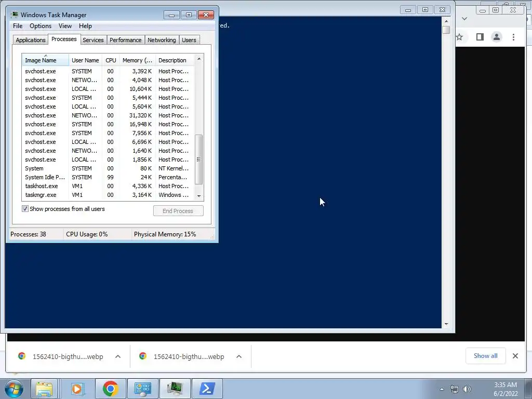
Task: Click Physical Memory: 15% status entry
Action: tap(165, 234)
